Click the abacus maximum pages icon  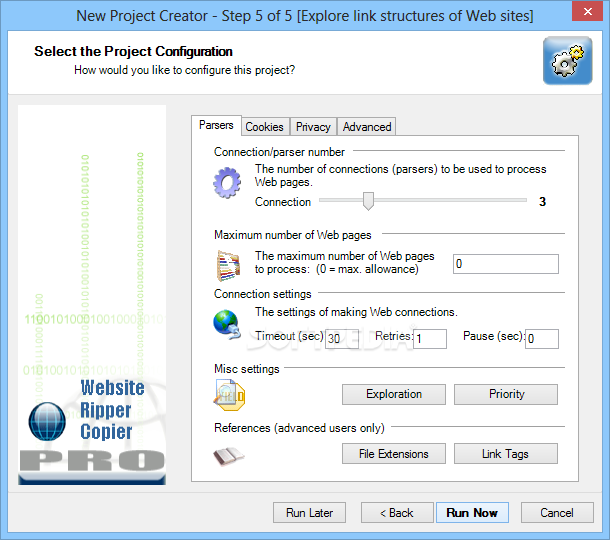[228, 266]
